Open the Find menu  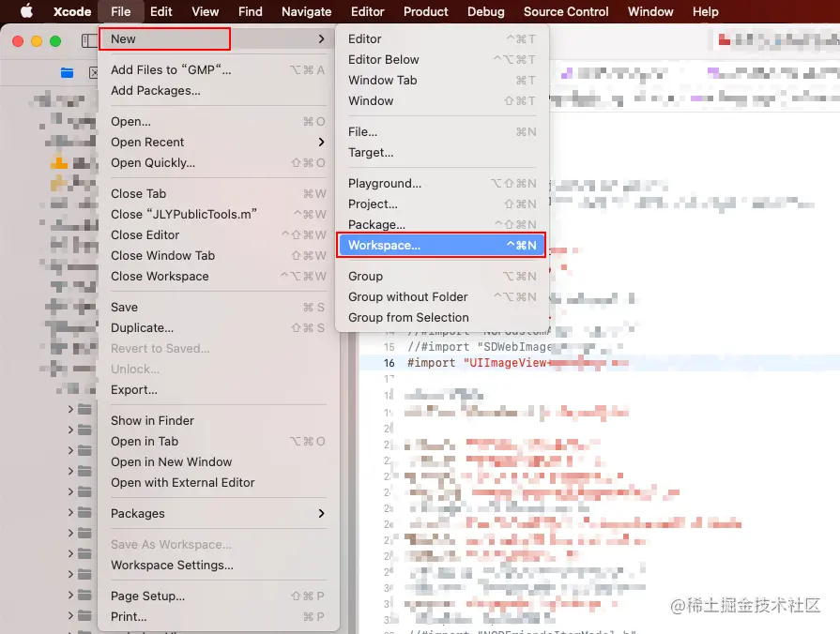(251, 11)
